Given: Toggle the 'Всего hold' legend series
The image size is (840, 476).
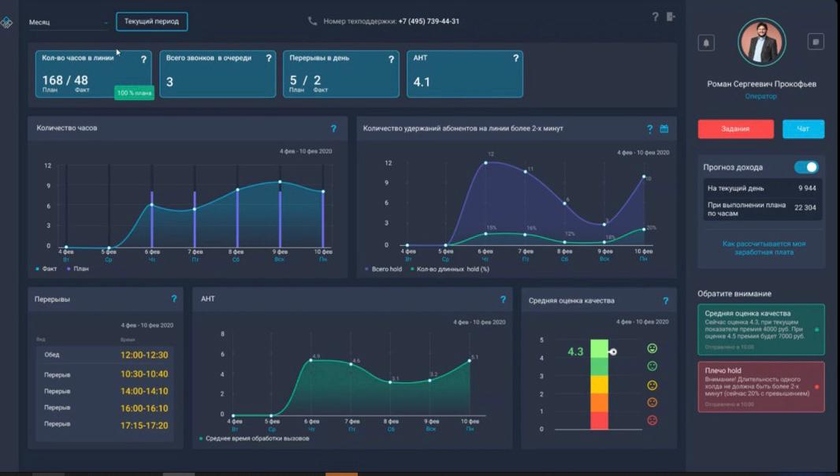Looking at the screenshot, I should 385,269.
